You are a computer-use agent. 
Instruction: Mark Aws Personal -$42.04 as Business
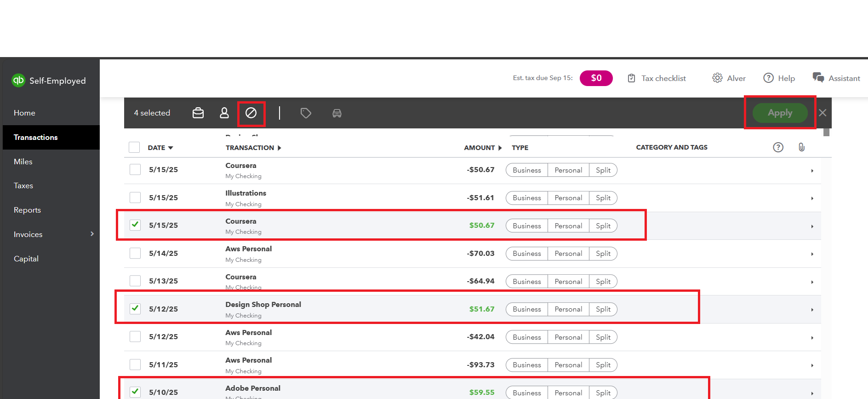point(527,337)
